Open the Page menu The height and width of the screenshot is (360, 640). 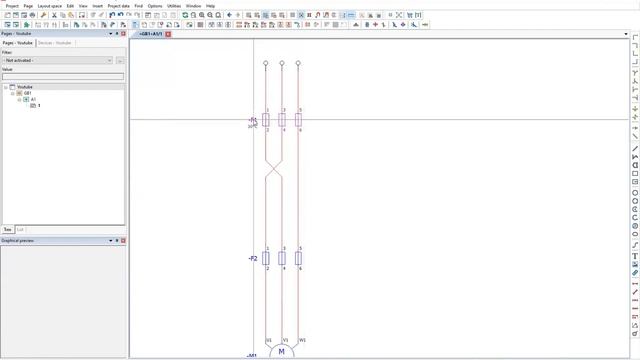[x=28, y=6]
